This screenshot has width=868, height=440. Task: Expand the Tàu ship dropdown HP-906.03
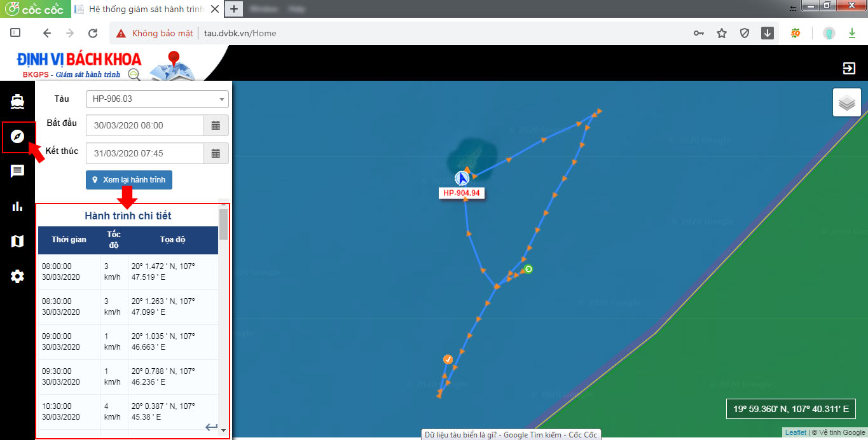click(x=156, y=99)
